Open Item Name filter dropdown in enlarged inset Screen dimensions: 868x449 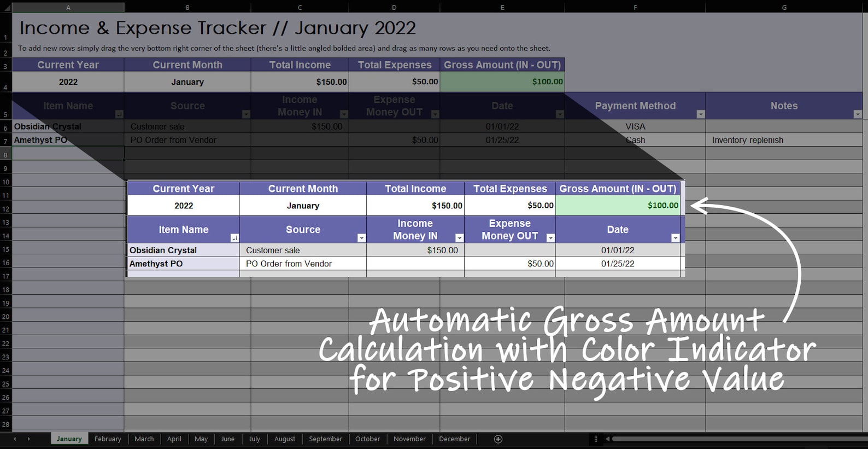coord(234,238)
